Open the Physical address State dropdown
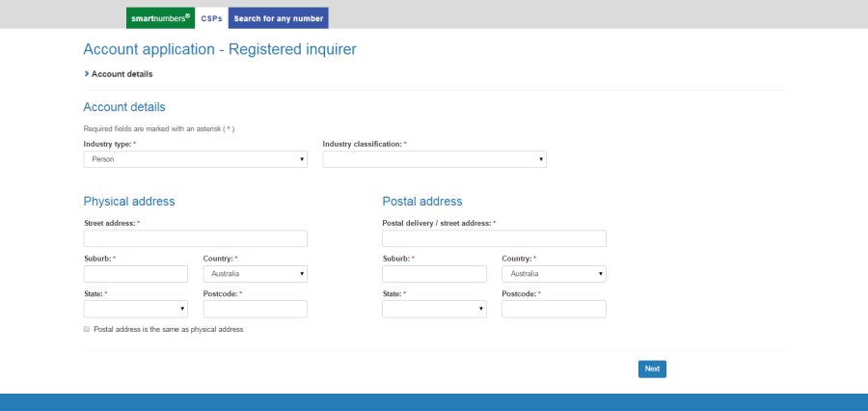 136,309
